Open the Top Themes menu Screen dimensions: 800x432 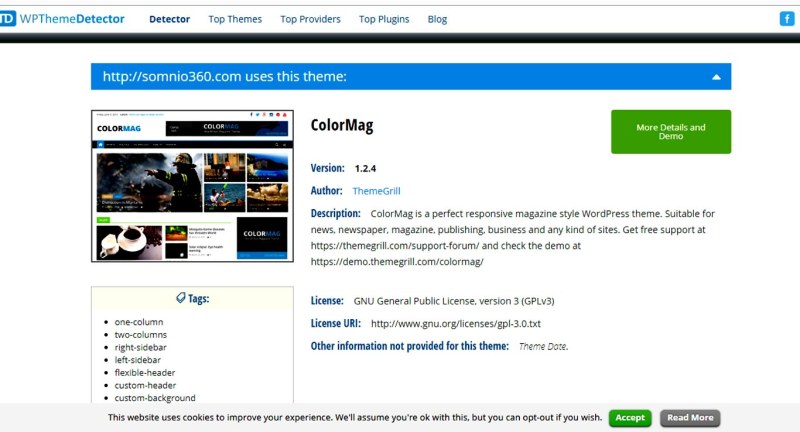(235, 19)
